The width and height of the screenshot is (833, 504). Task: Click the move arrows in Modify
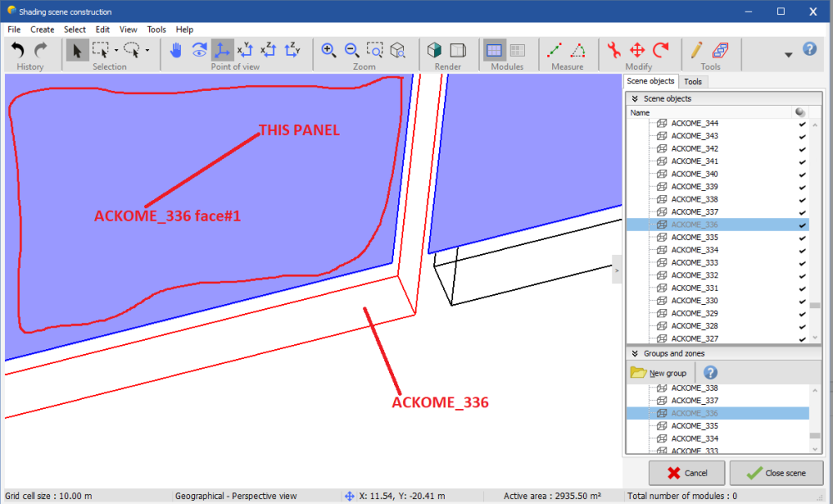[637, 50]
